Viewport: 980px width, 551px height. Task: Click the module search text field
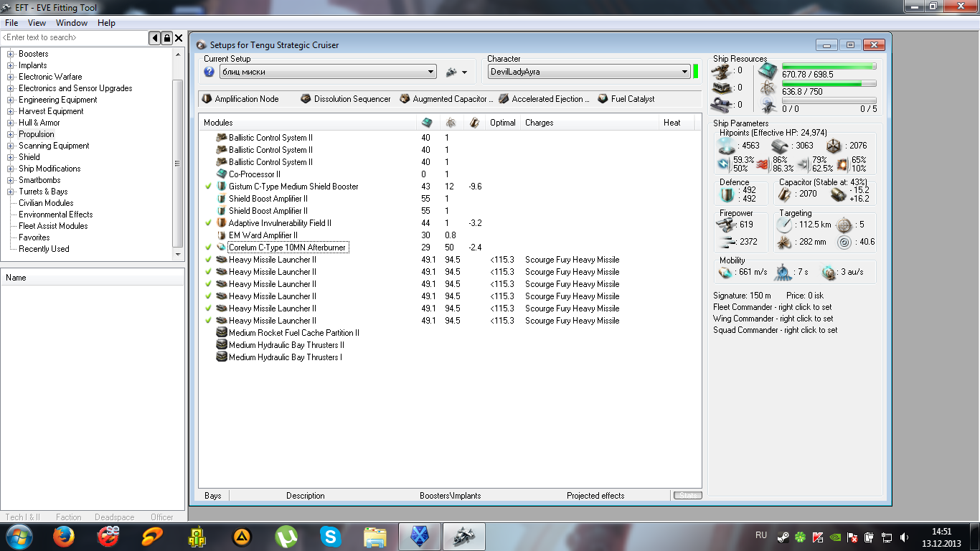coord(75,37)
